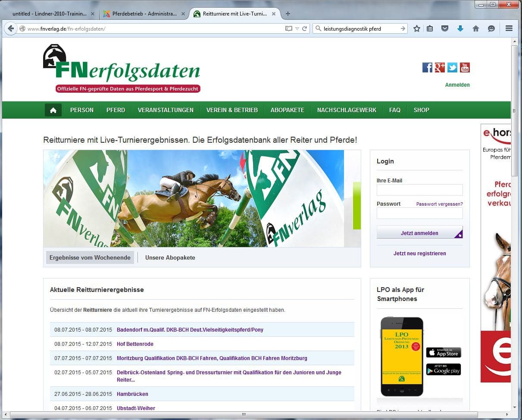
Task: Submit search with the arrow in search box
Action: 403,29
